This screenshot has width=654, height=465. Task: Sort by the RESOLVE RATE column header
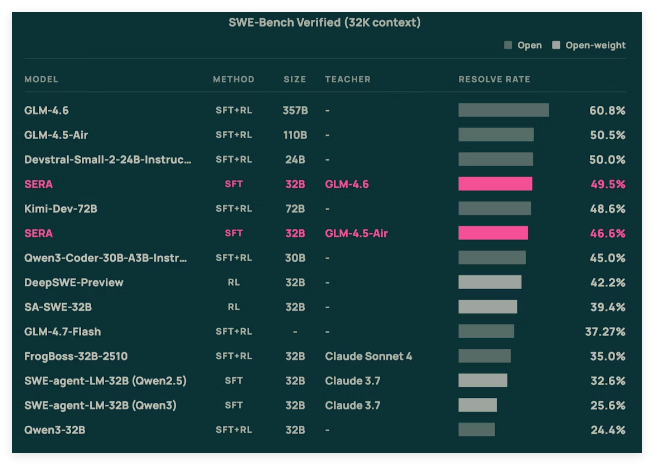click(494, 79)
